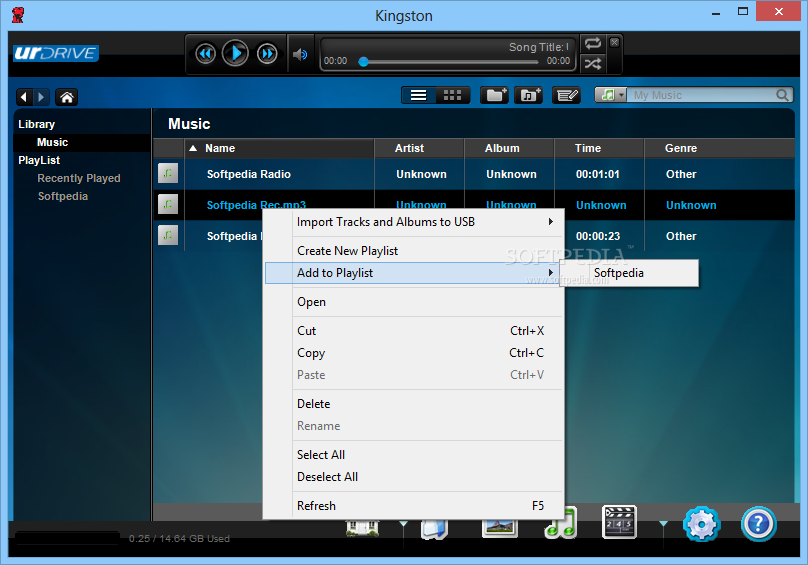Screen dimensions: 808x565
Task: Sort by Name column header
Action: click(x=279, y=148)
